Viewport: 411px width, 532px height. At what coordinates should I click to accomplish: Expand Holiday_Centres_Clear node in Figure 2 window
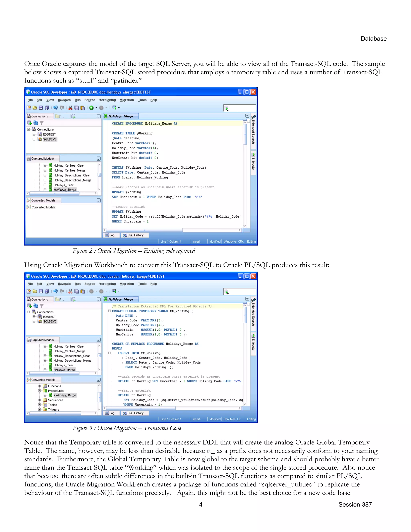[45, 165]
